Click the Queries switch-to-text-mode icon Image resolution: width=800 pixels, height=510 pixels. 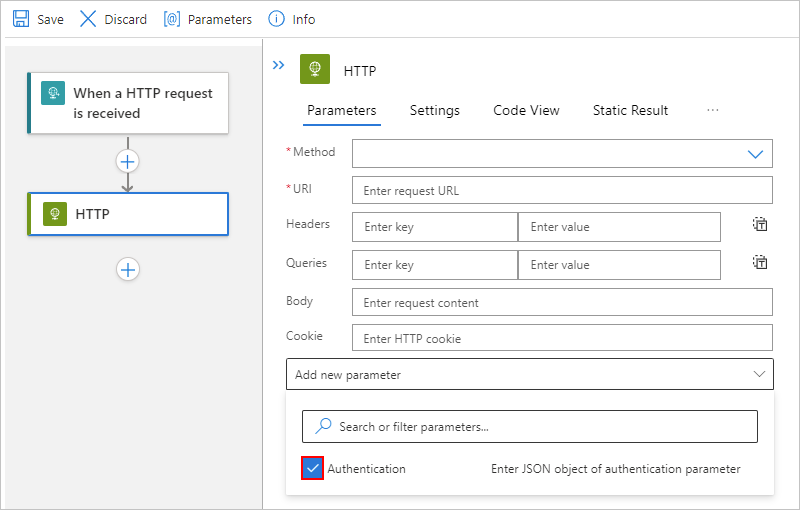click(x=760, y=263)
